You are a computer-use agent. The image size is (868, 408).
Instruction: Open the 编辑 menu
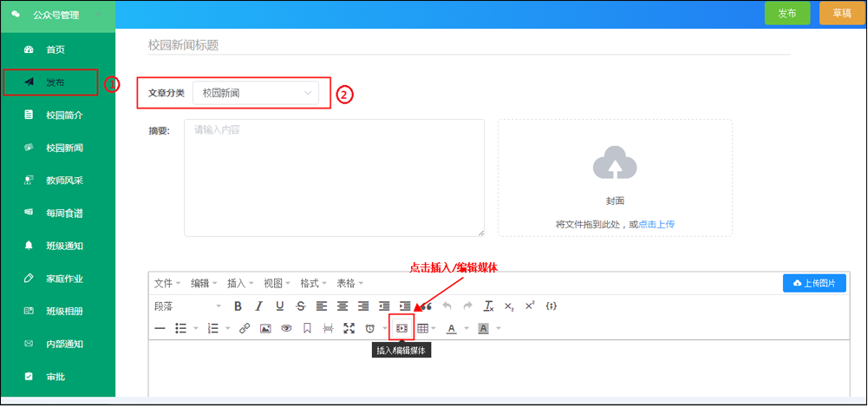(204, 283)
